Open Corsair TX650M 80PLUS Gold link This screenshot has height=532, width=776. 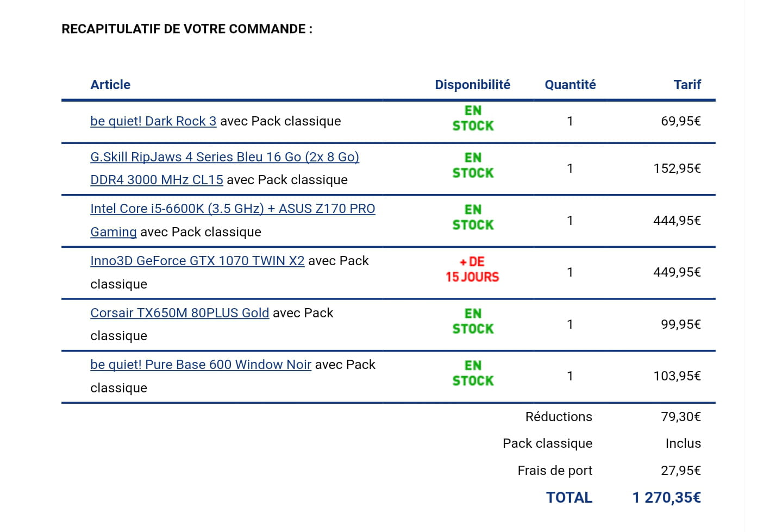(179, 313)
